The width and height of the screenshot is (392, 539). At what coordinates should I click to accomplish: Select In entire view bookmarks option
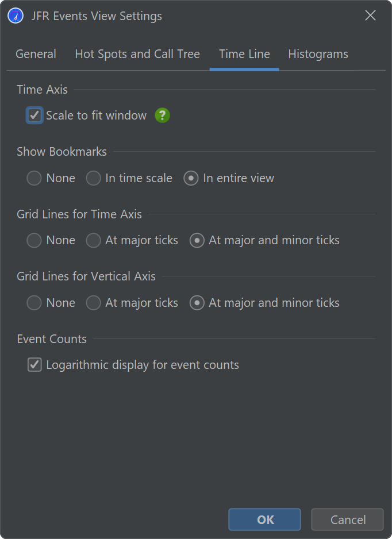[x=191, y=178]
